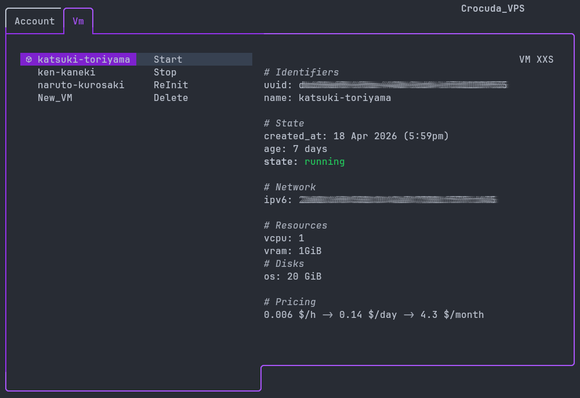Click the # Disks heading
This screenshot has width=580, height=398.
pyautogui.click(x=284, y=263)
